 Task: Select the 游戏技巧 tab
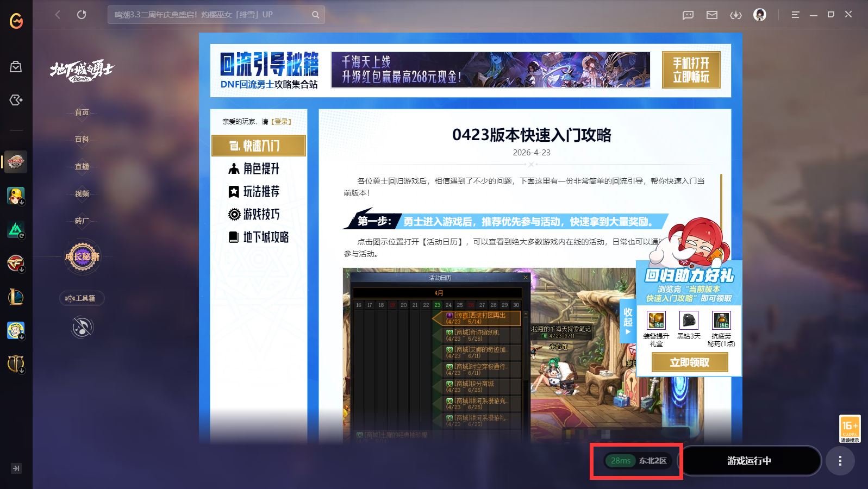(259, 214)
